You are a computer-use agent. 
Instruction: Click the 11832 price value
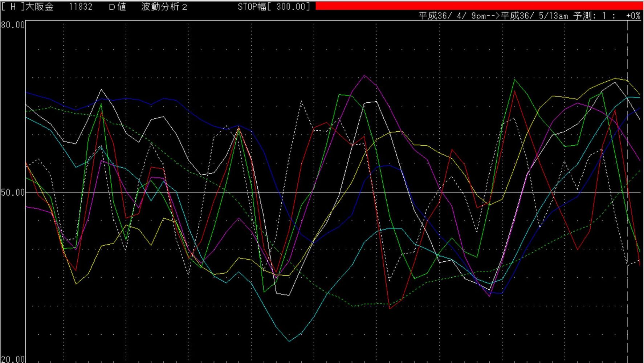(x=81, y=7)
